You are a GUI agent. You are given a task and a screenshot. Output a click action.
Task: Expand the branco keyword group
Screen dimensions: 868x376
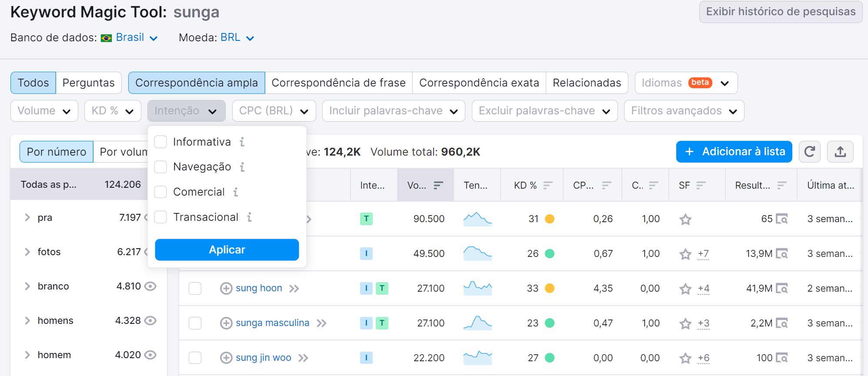27,286
